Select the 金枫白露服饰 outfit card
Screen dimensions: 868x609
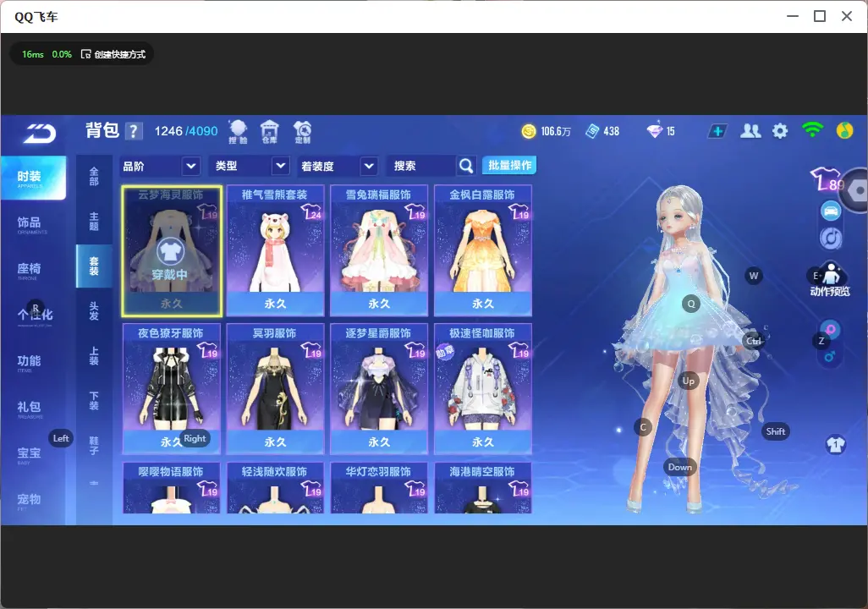click(x=483, y=250)
